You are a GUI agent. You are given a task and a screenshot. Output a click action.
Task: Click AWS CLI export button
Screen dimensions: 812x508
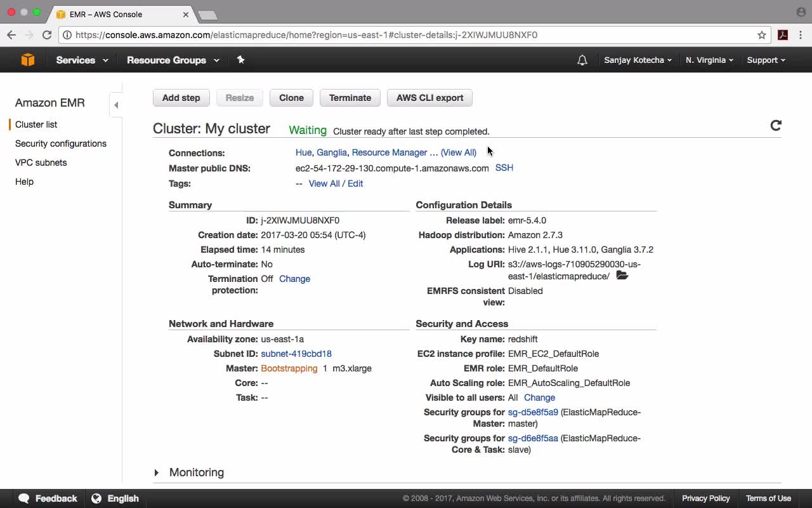429,98
